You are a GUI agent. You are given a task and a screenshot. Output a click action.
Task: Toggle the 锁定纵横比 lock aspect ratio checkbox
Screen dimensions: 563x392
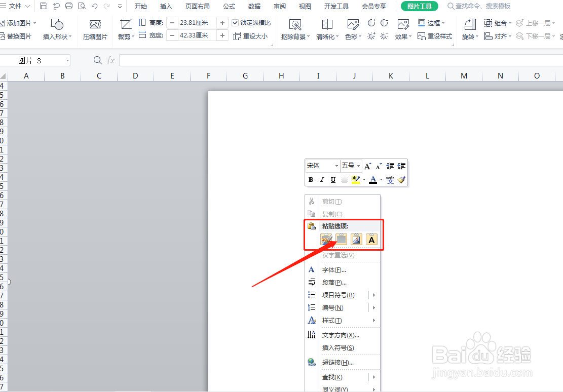235,23
